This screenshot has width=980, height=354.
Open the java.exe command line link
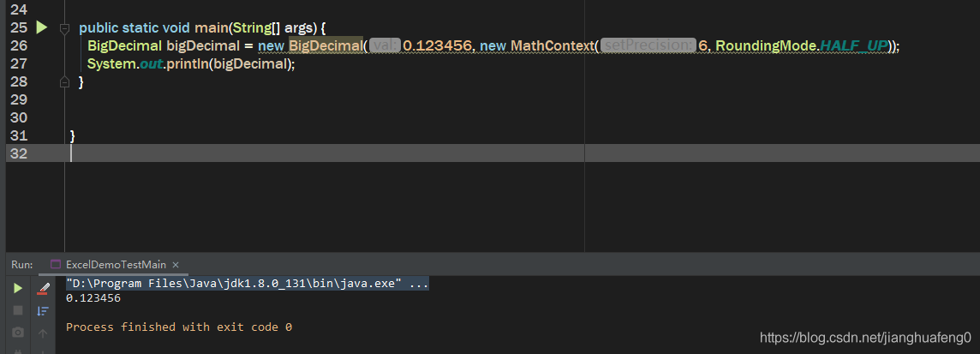pyautogui.click(x=248, y=284)
